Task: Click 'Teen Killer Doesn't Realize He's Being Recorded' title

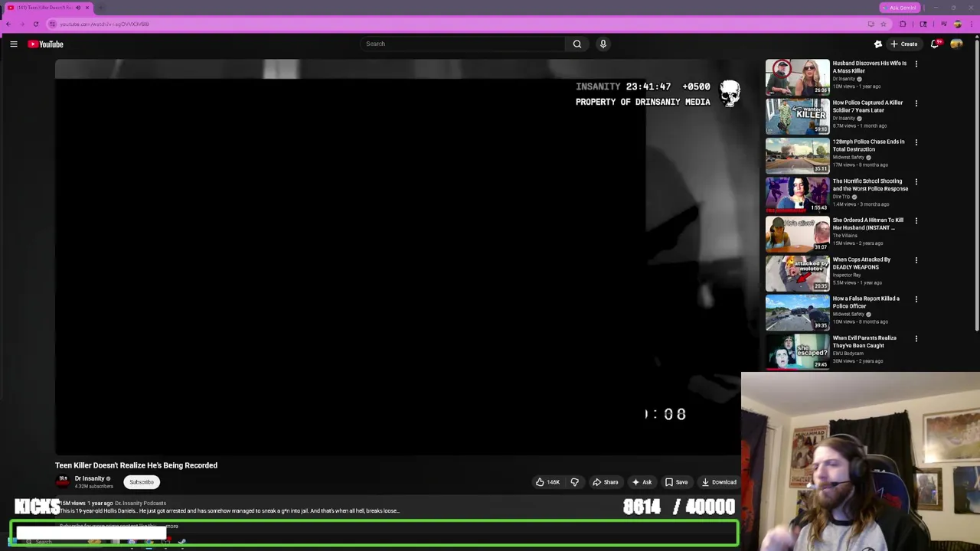Action: point(136,465)
